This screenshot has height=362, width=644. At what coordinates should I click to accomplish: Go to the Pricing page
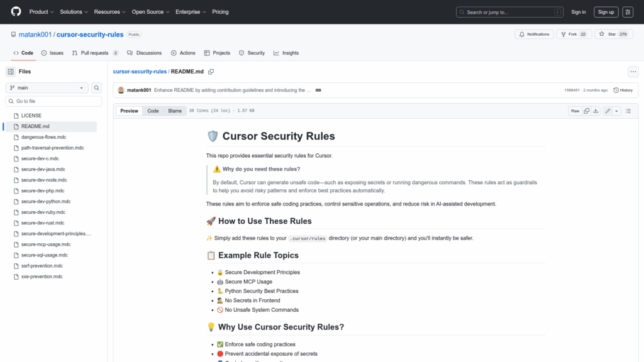(x=220, y=12)
